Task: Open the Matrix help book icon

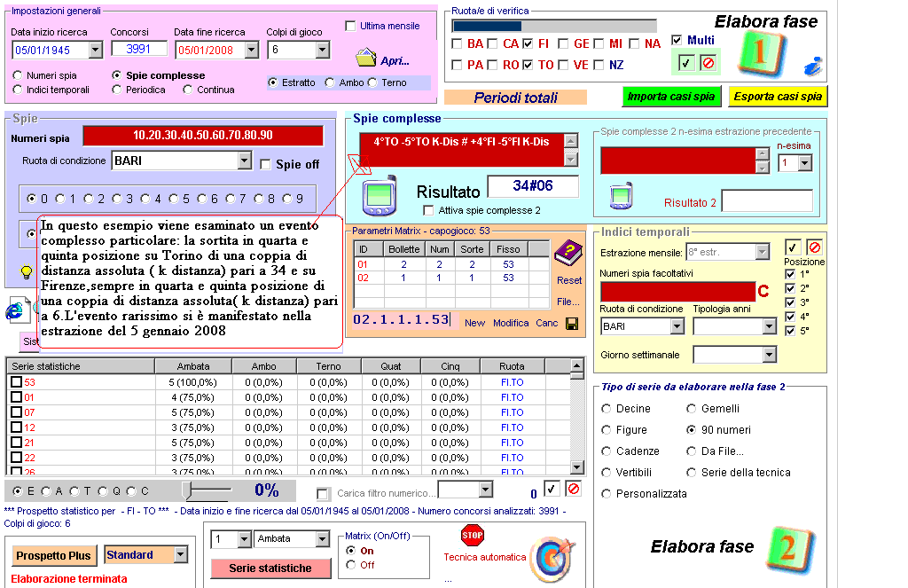Action: pos(568,253)
